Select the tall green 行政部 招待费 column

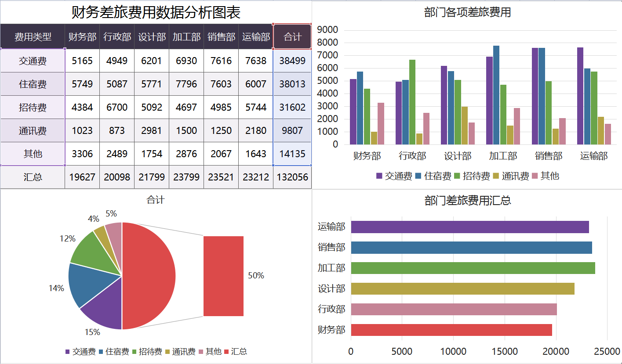pos(412,102)
